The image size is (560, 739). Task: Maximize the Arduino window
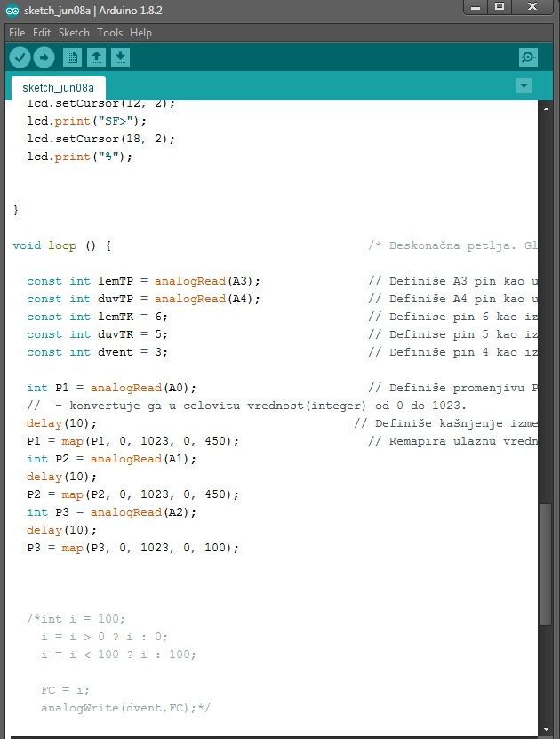(x=500, y=7)
